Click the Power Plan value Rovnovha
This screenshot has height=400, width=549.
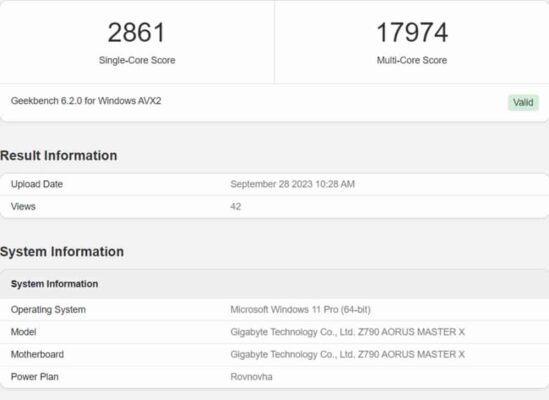click(x=251, y=377)
